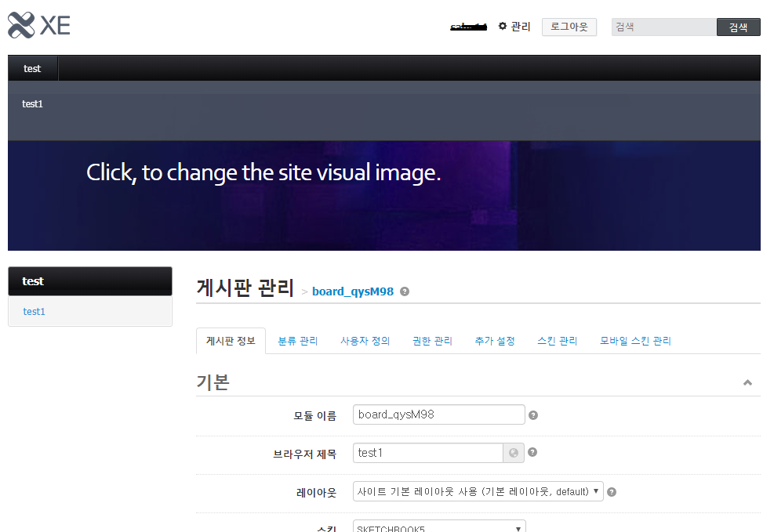Click the 모듈 이름 input field
This screenshot has height=532, width=774.
pos(439,414)
